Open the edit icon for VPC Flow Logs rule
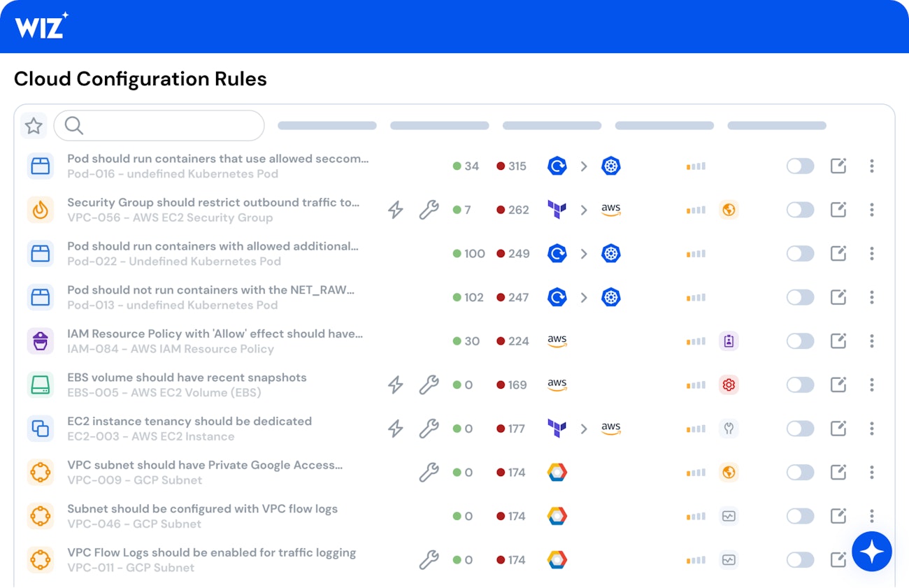The width and height of the screenshot is (909, 588). pos(838,559)
